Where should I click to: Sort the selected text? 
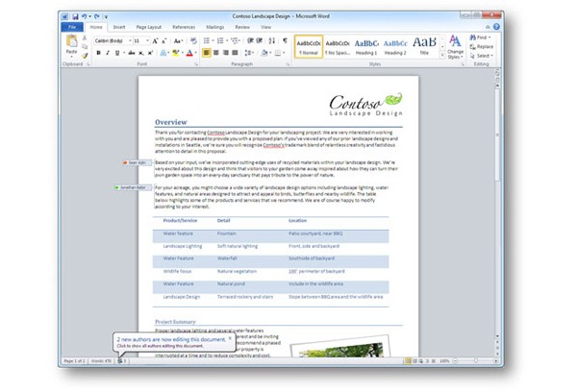pyautogui.click(x=272, y=40)
